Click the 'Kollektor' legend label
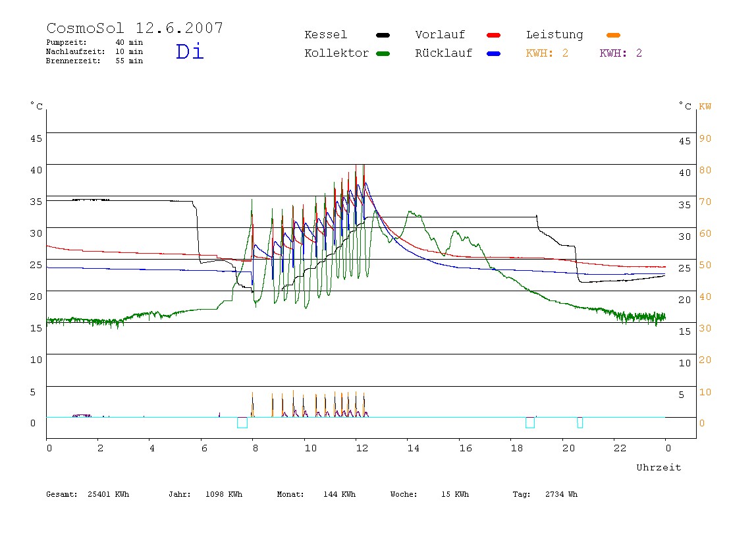756x535 pixels. pyautogui.click(x=337, y=53)
